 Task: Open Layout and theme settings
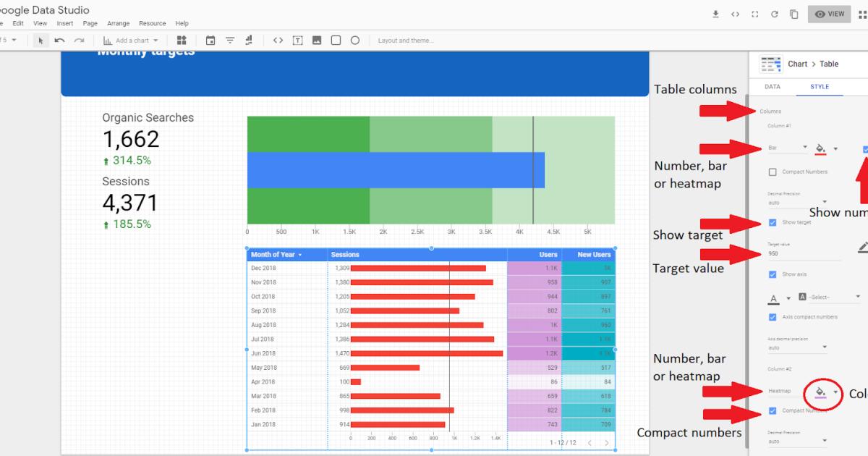click(x=406, y=41)
